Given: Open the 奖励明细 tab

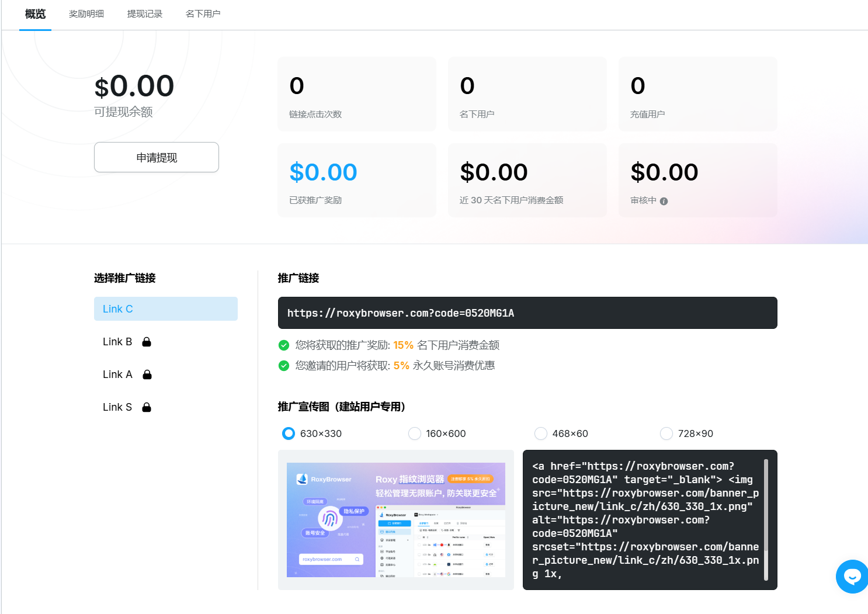Looking at the screenshot, I should tap(86, 14).
